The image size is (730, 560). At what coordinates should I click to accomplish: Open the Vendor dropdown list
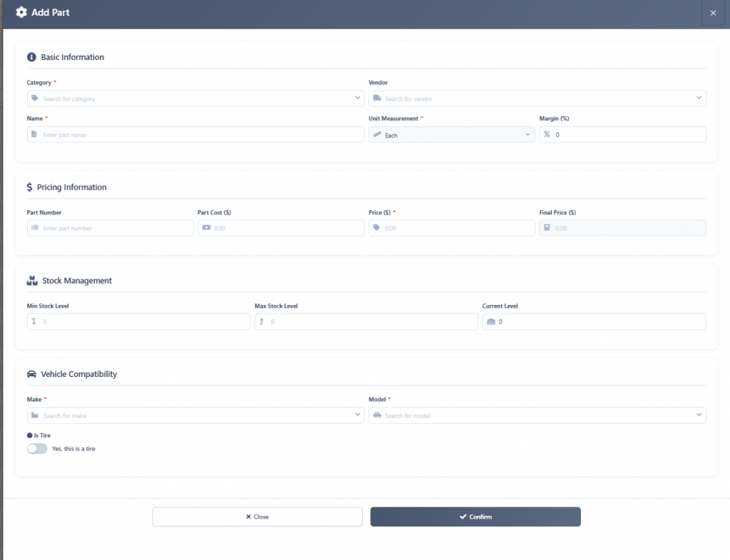coord(699,98)
